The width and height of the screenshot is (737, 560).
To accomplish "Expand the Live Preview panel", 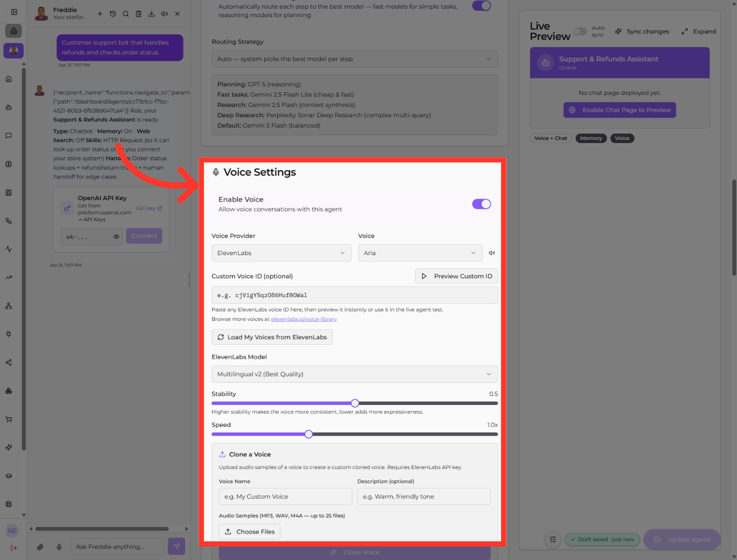I will (699, 32).
